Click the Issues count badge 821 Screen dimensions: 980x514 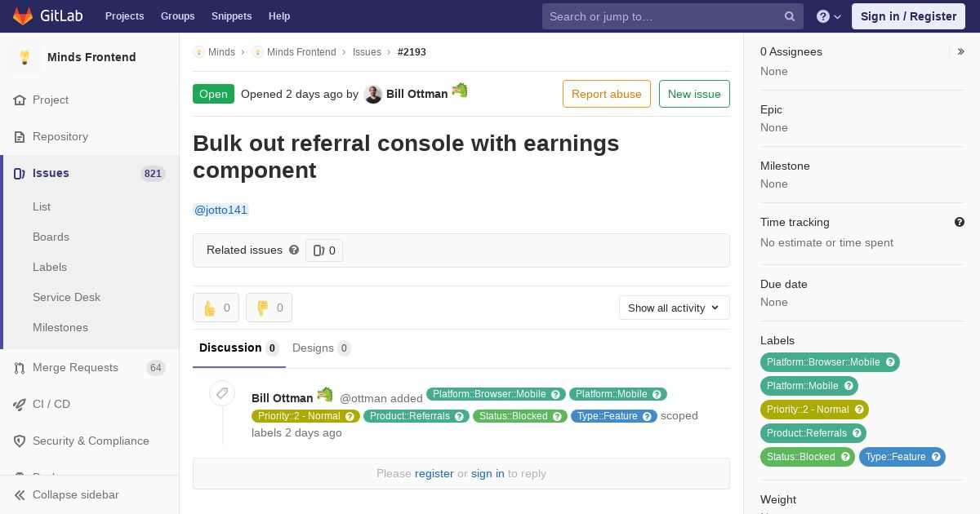click(x=153, y=173)
